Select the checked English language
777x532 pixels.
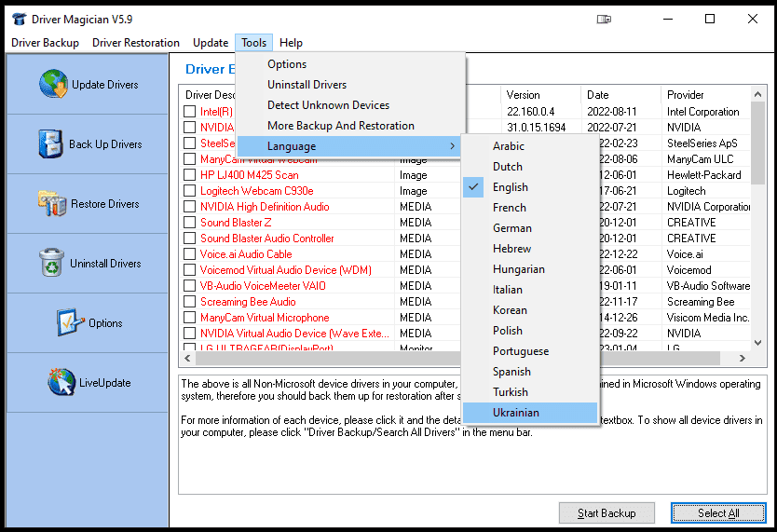point(530,187)
